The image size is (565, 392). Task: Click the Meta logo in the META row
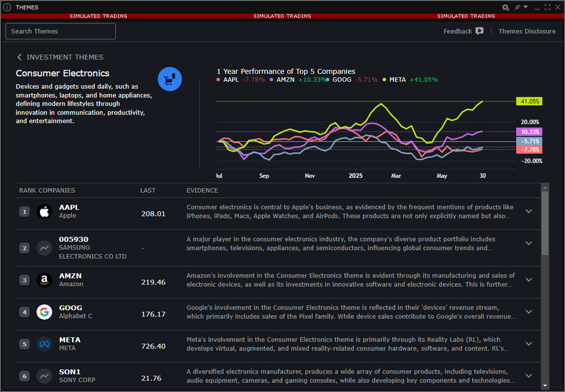(45, 343)
